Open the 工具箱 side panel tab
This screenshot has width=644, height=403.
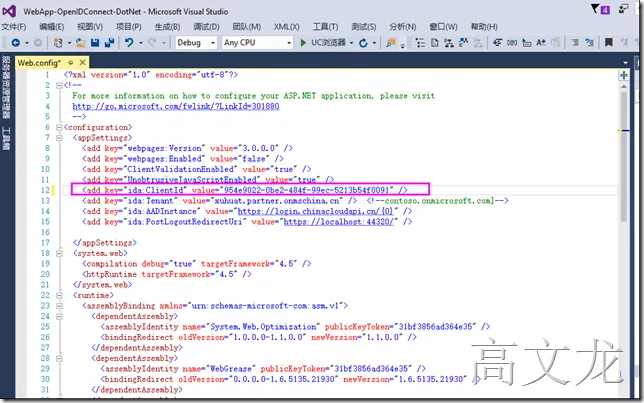pos(6,138)
